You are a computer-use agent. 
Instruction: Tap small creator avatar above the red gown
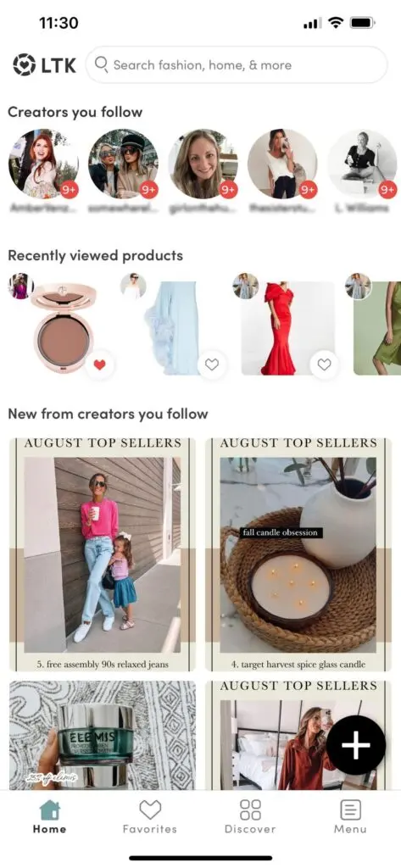point(245,286)
